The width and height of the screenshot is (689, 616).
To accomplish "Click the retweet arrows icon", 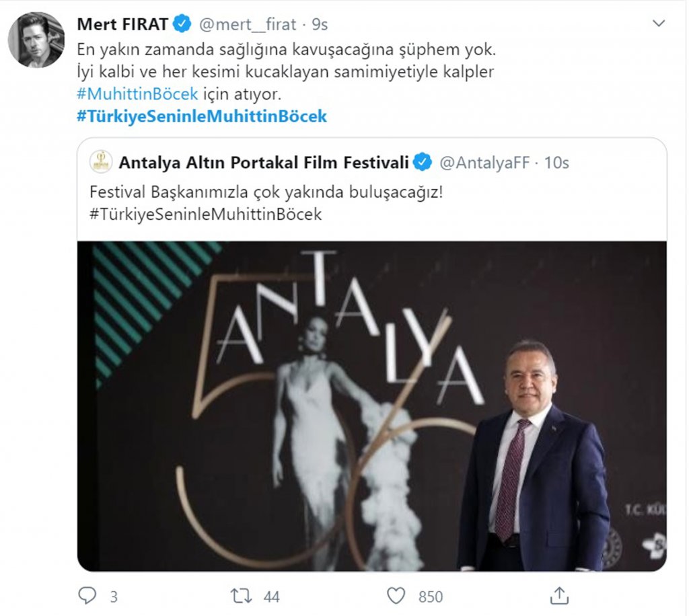I will click(x=240, y=596).
